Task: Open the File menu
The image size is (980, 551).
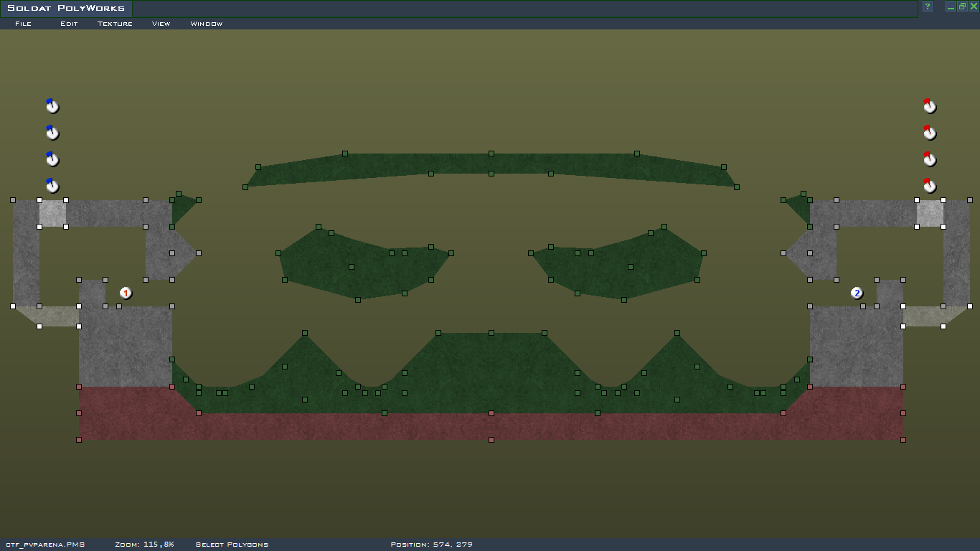Action: 23,24
